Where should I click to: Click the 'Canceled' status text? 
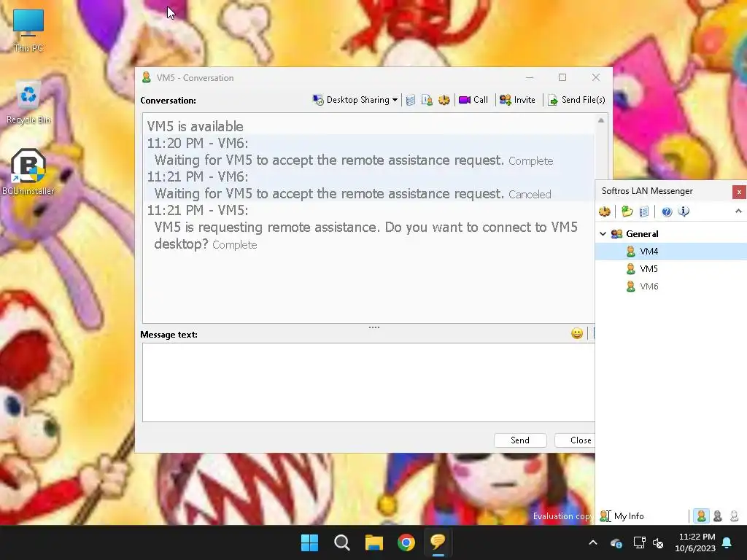(x=530, y=194)
